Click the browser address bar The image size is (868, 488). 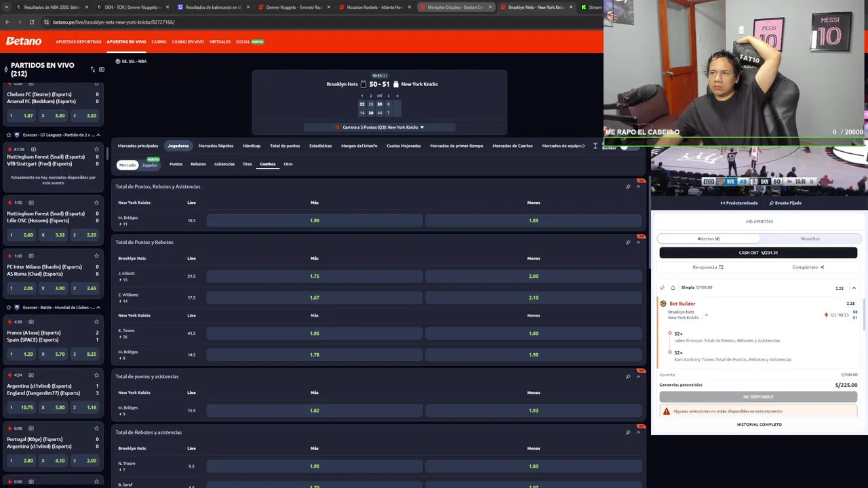[x=319, y=22]
